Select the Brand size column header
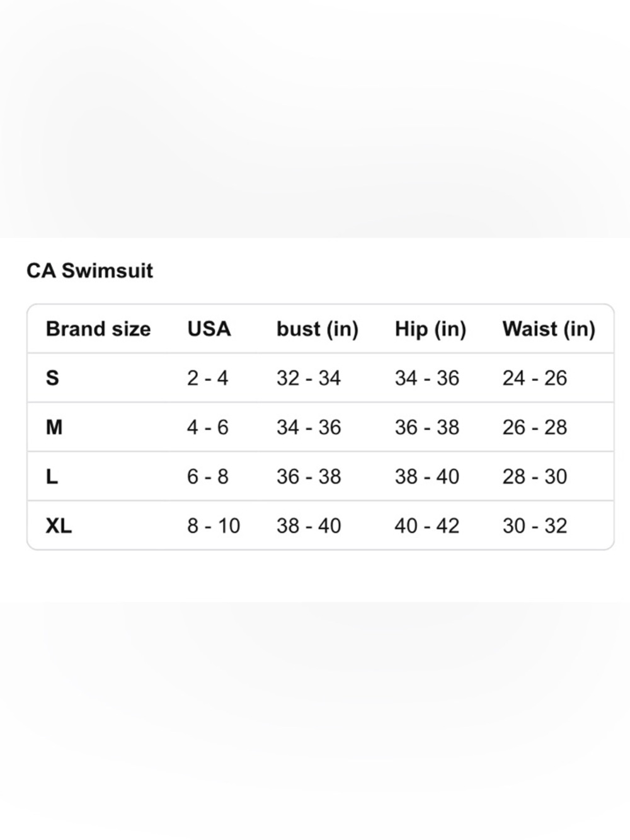This screenshot has width=630, height=840. point(98,329)
